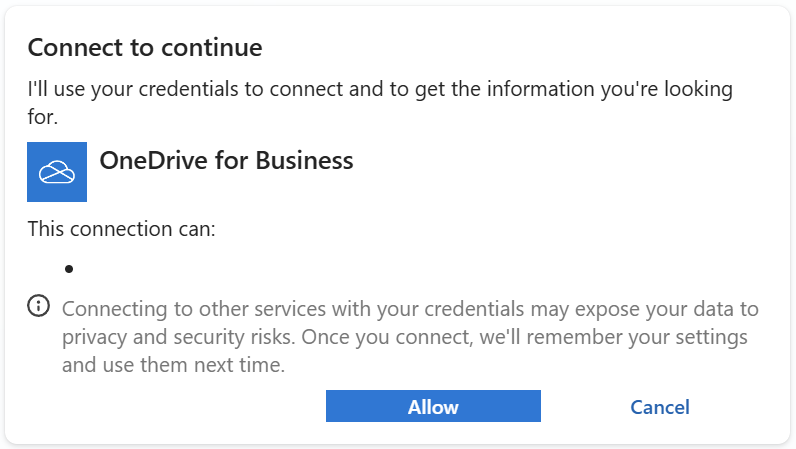The image size is (796, 449).
Task: Cancel the connection request
Action: coord(659,407)
